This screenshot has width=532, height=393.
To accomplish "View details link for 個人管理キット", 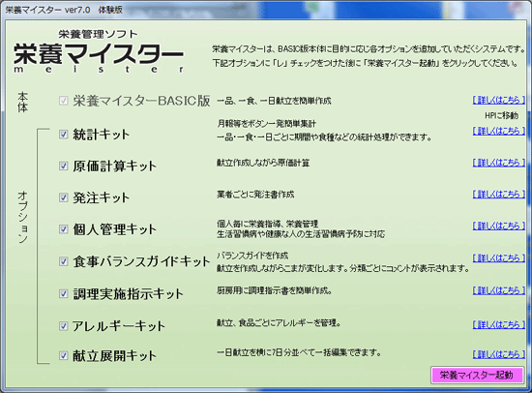I will 499,226.
